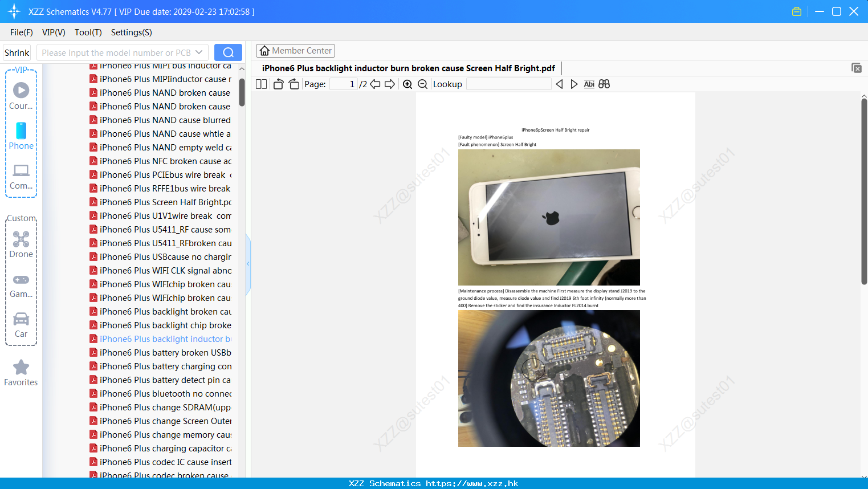Open iPhone6 Plus change Screen Outer file

[x=161, y=421]
